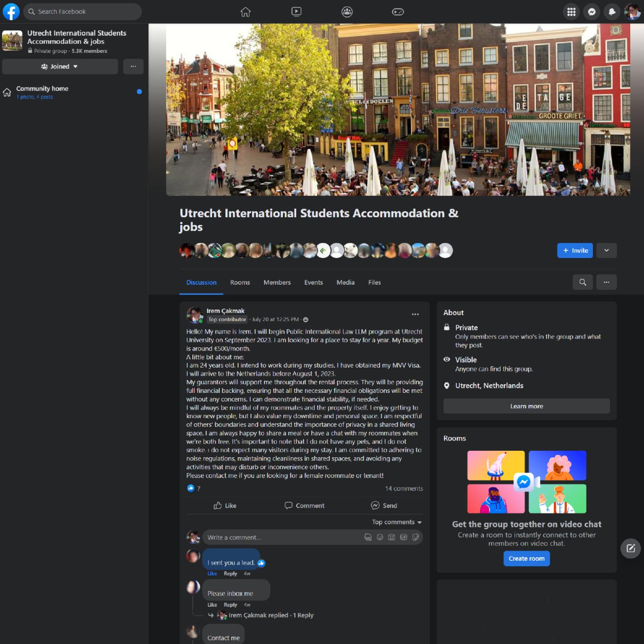Switch to the Media tab
Viewport: 644px width, 644px height.
pyautogui.click(x=345, y=282)
